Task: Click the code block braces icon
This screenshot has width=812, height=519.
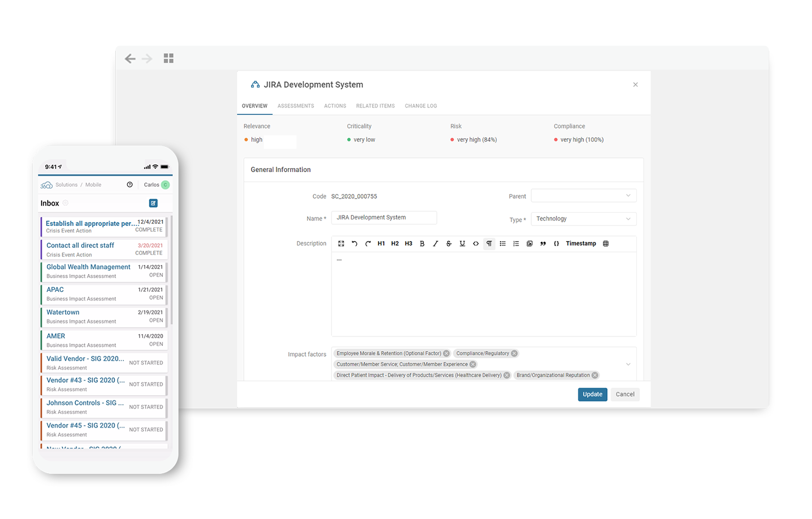Action: click(556, 244)
